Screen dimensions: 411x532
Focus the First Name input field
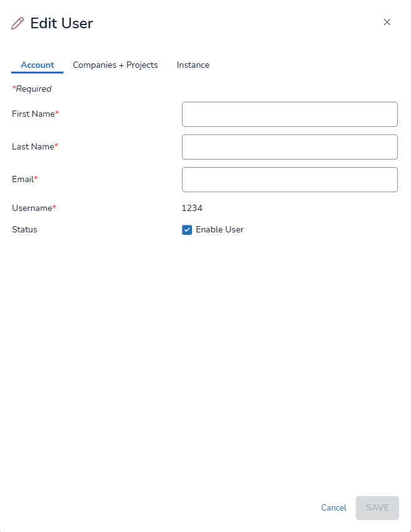click(289, 114)
